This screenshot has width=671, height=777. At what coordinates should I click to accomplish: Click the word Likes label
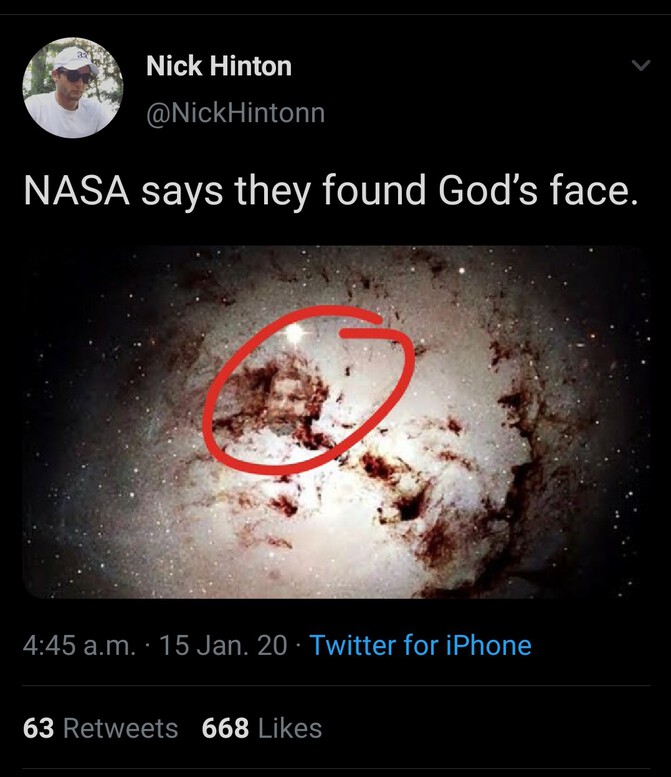click(x=290, y=727)
